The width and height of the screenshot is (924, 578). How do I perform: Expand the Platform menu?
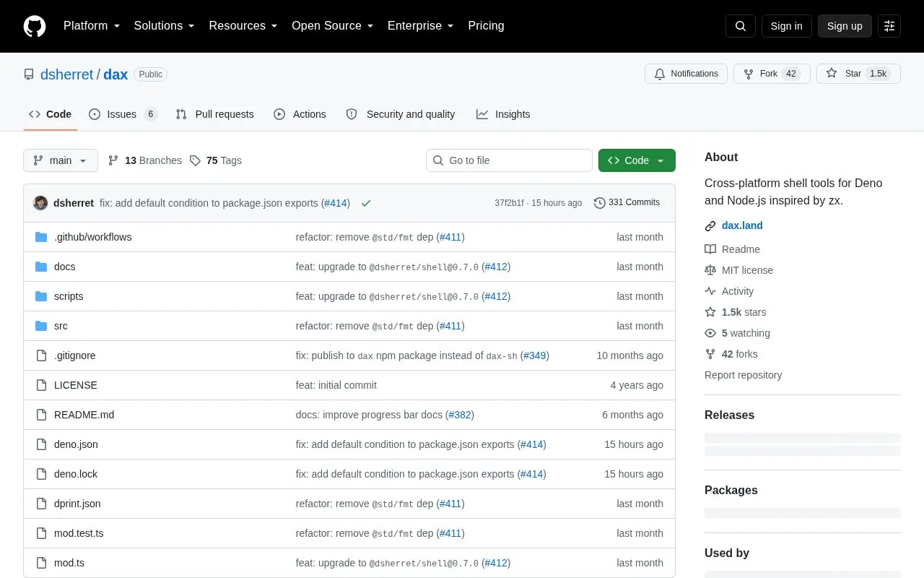tap(92, 26)
